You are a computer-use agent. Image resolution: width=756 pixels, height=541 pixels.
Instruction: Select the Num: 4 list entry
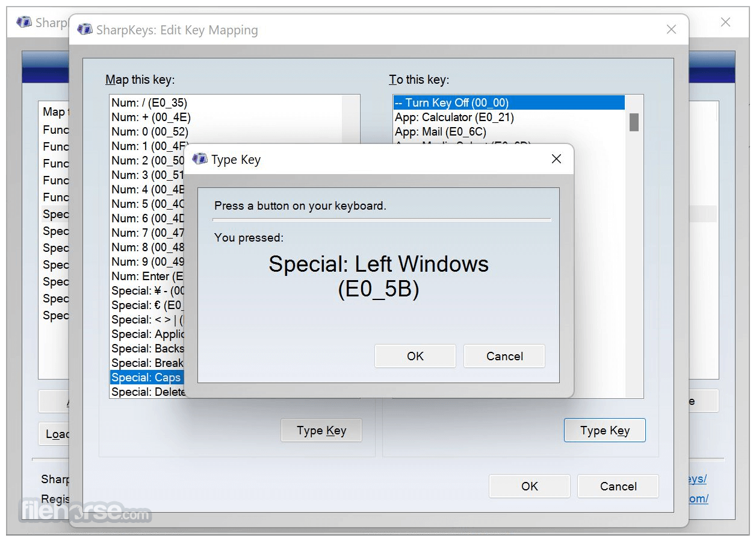tap(147, 190)
